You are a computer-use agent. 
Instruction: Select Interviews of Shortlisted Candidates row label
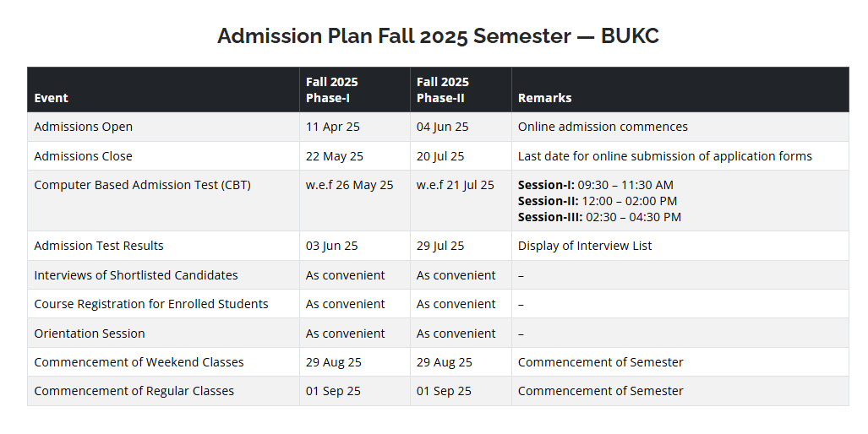click(x=135, y=274)
